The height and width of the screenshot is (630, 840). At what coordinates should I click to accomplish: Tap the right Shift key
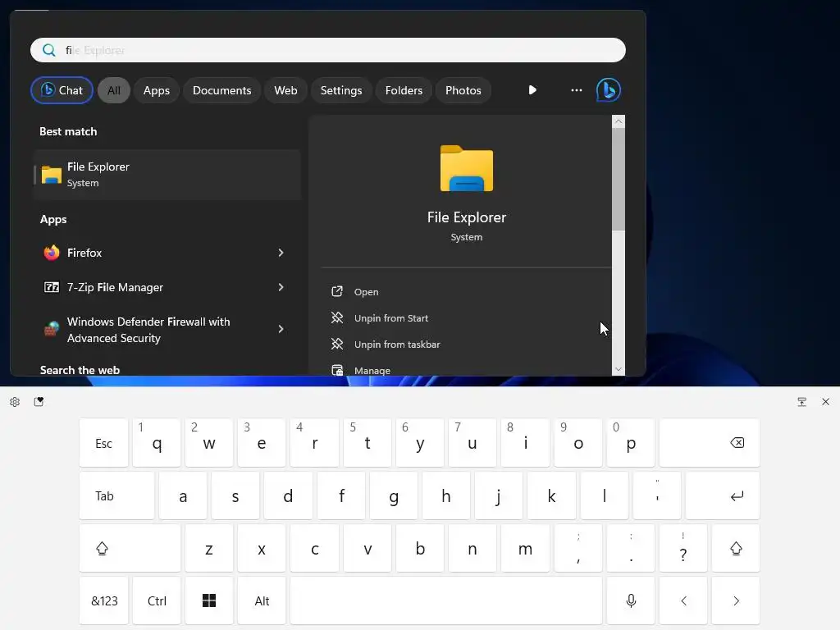point(736,548)
